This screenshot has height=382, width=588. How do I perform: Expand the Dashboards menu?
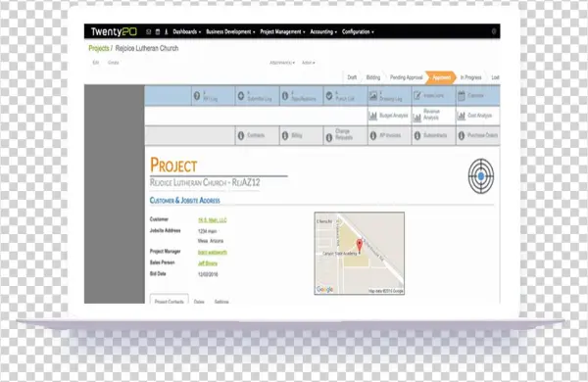[x=186, y=32]
